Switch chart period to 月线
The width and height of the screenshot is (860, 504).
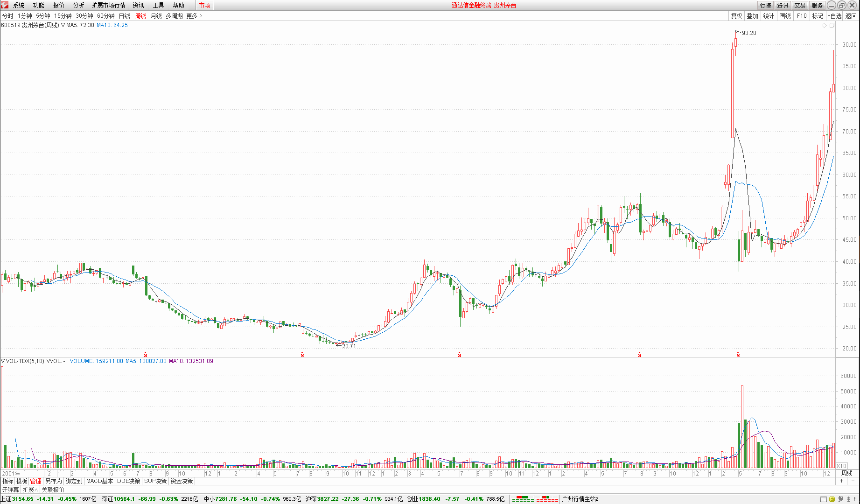coord(156,16)
